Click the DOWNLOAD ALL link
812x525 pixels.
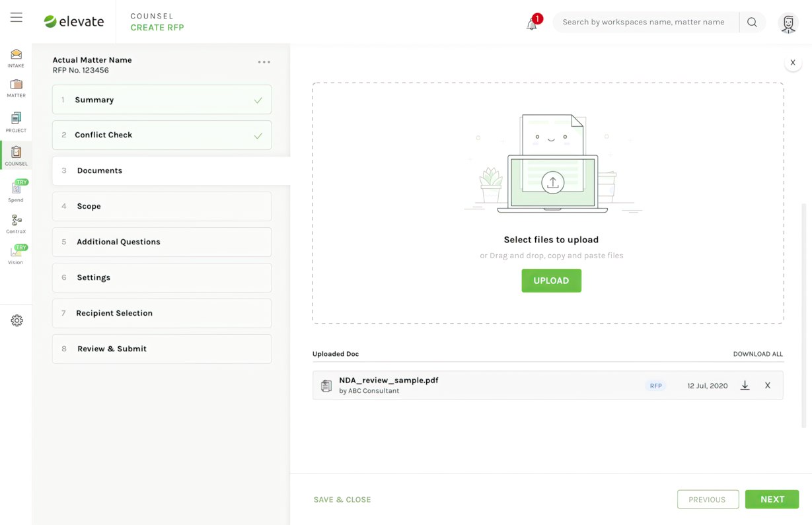758,355
